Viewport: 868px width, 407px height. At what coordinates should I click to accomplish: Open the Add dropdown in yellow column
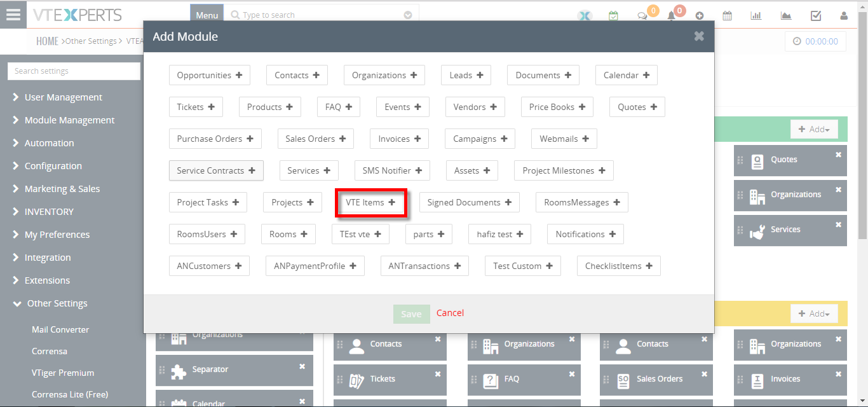coord(814,314)
